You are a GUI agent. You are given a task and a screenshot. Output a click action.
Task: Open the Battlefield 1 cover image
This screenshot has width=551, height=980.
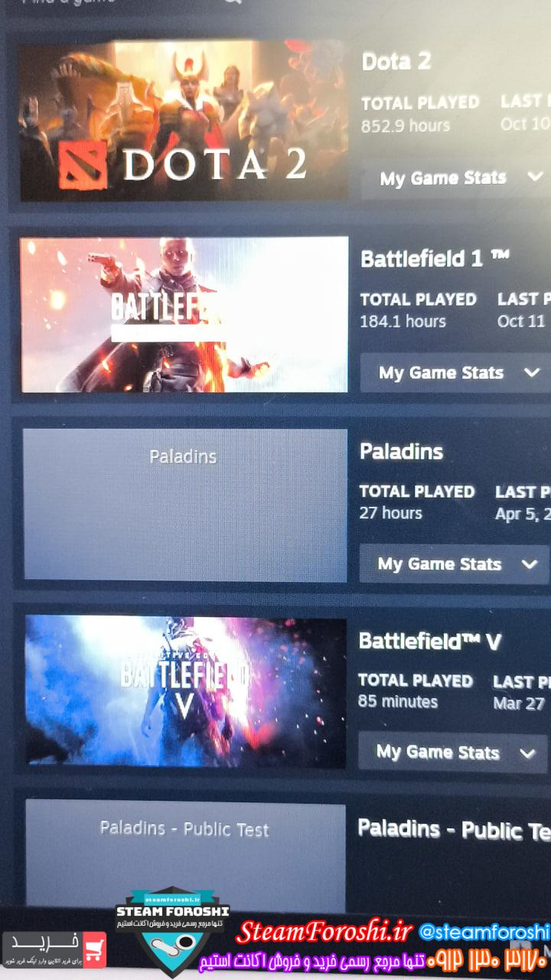point(184,314)
